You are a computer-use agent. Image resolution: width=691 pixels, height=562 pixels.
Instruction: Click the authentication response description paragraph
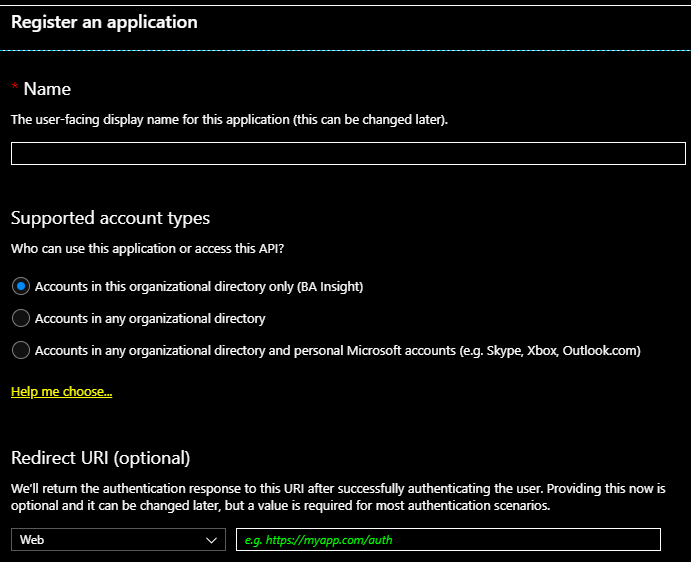click(338, 497)
